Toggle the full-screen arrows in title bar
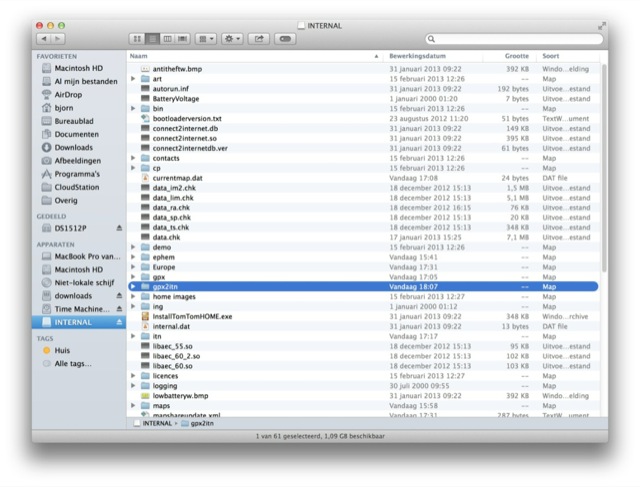 point(602,26)
